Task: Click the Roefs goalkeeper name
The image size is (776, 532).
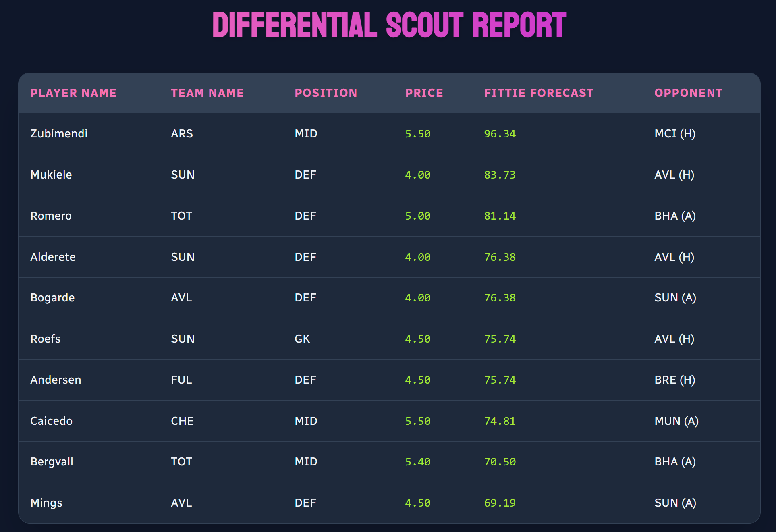Action: [x=45, y=339]
